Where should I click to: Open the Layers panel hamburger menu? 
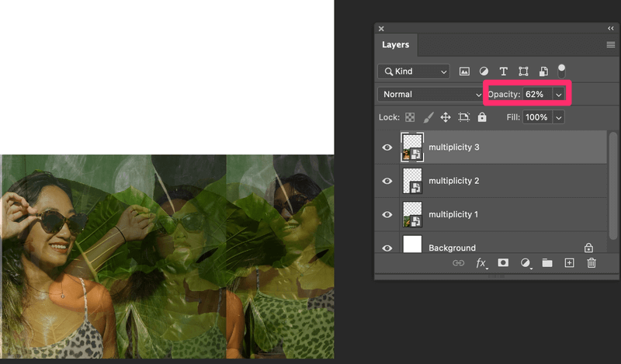click(610, 45)
